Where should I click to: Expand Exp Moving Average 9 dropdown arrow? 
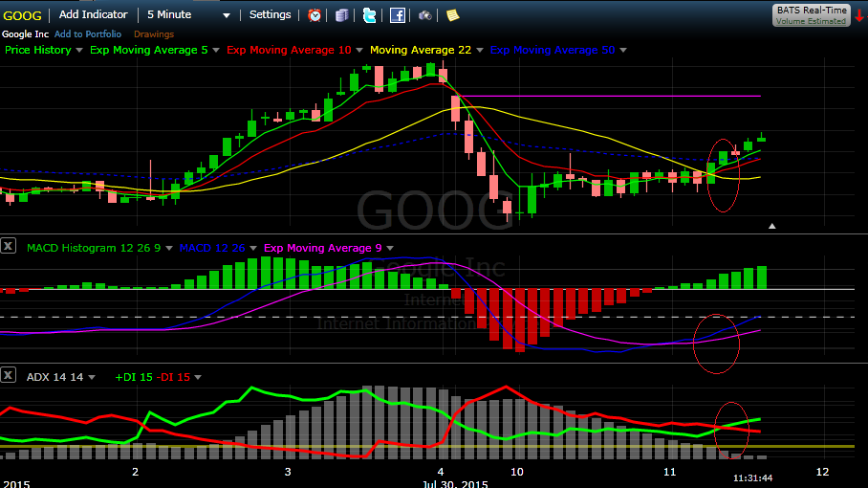click(390, 248)
